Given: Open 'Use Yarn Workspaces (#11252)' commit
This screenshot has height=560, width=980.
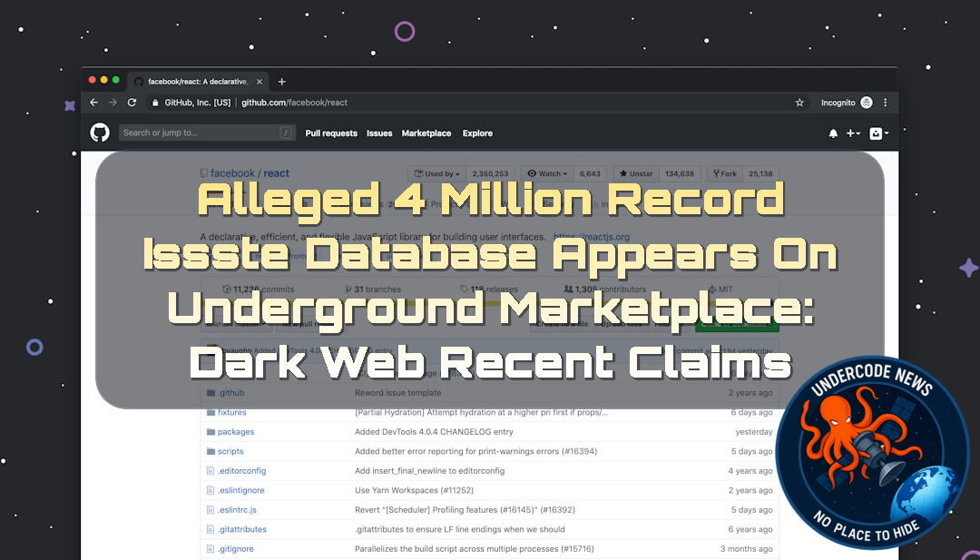Looking at the screenshot, I should [415, 490].
